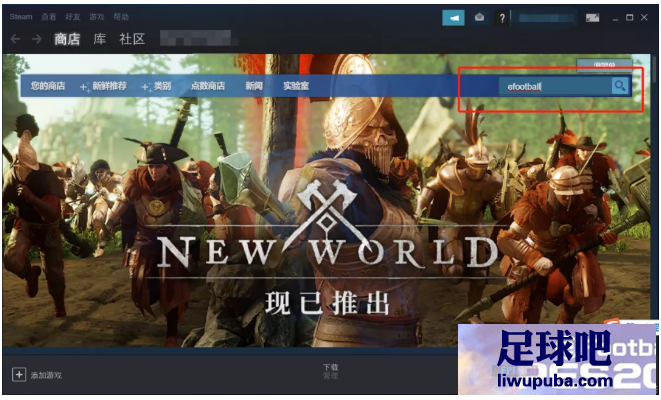661x400 pixels.
Task: Open the 游戏 menu
Action: pos(97,17)
